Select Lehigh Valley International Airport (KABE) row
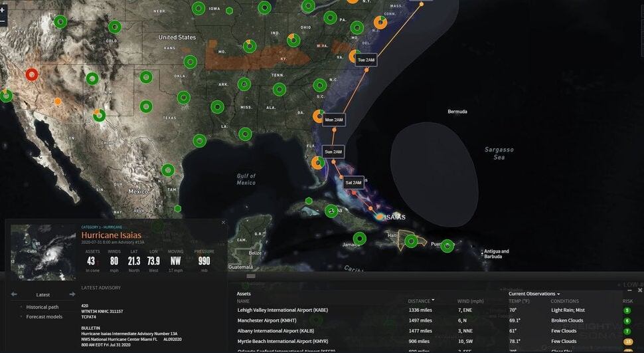The width and height of the screenshot is (644, 353). coord(436,310)
